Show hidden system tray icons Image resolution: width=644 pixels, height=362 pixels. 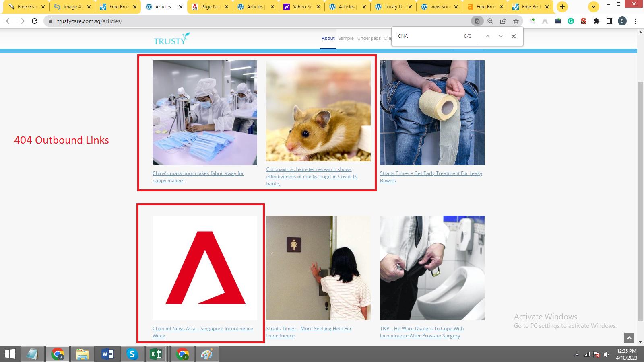pos(577,354)
